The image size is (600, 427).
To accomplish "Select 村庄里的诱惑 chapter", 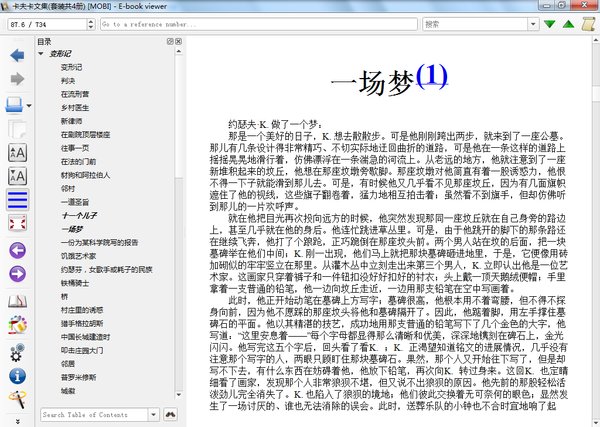I will [82, 310].
